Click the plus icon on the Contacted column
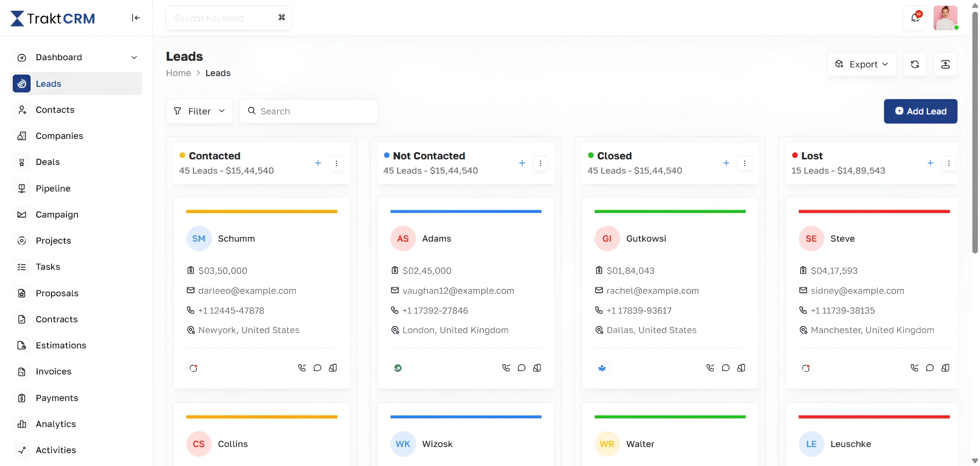The image size is (980, 466). click(317, 163)
